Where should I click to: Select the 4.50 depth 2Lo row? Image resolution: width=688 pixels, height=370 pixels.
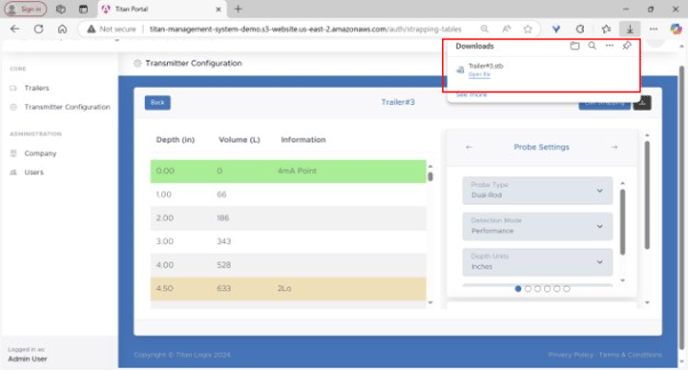288,289
